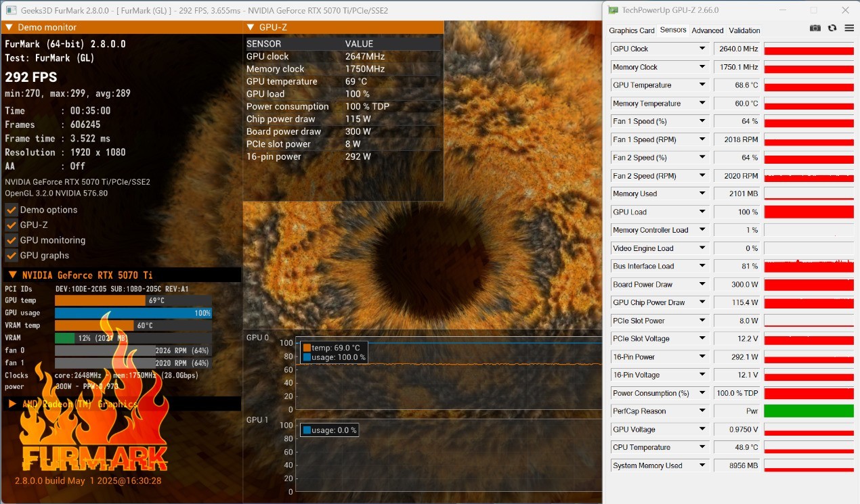Open the Memory Controller Load dropdown
The image size is (860, 504).
click(702, 230)
